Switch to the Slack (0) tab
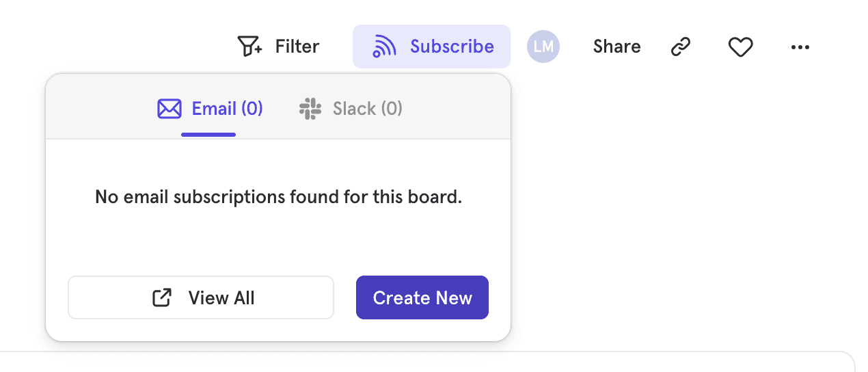868x372 pixels. pyautogui.click(x=367, y=108)
